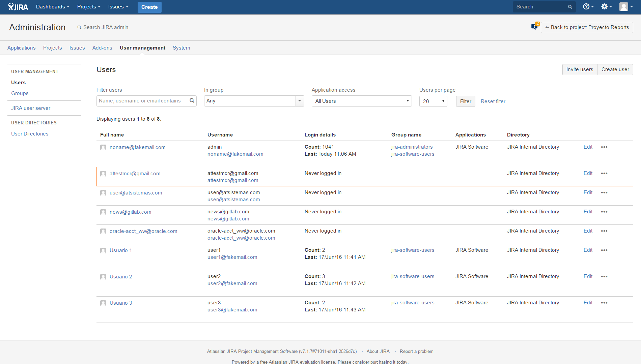Image resolution: width=641 pixels, height=364 pixels.
Task: Select Users in the sidebar
Action: [18, 83]
